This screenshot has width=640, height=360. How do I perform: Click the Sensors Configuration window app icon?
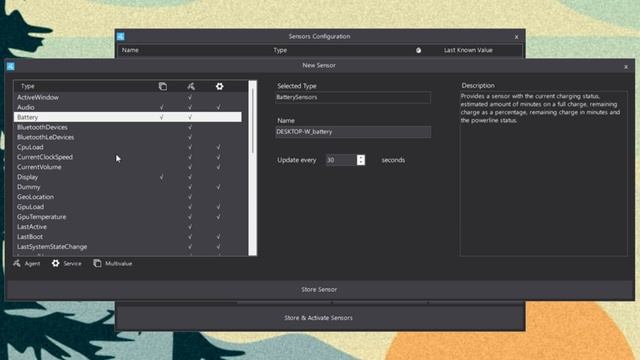[121, 36]
